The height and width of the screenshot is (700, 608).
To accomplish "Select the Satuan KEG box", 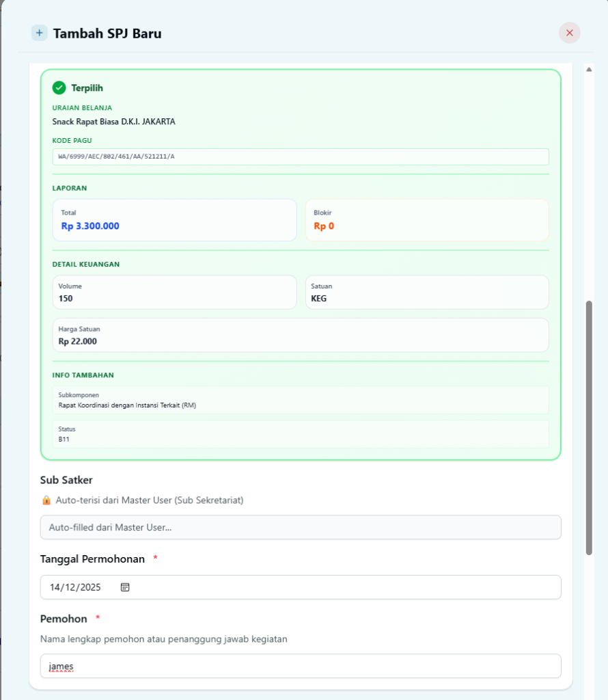I will coord(427,293).
